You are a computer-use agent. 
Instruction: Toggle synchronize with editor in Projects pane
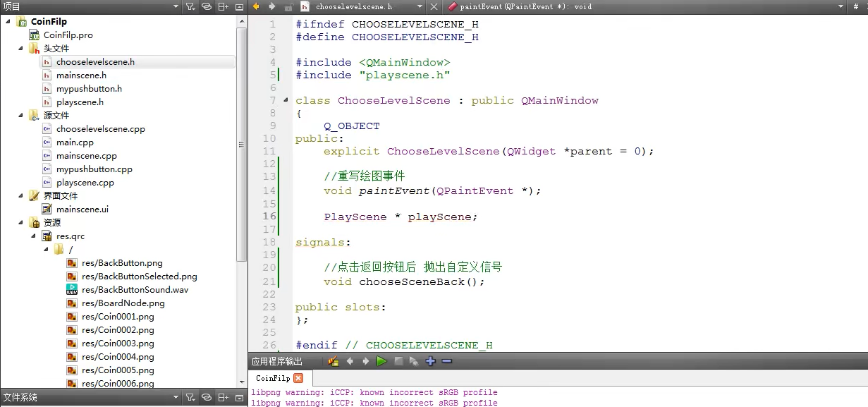(207, 6)
